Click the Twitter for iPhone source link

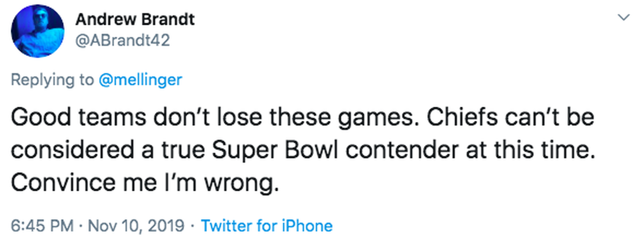(267, 226)
